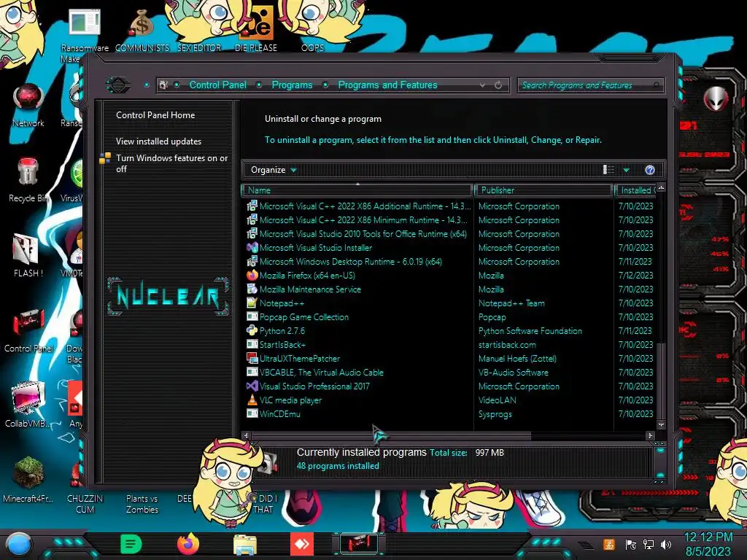Viewport: 747px width, 560px height.
Task: Open the Minecraft4Fr desktop icon
Action: (28, 480)
